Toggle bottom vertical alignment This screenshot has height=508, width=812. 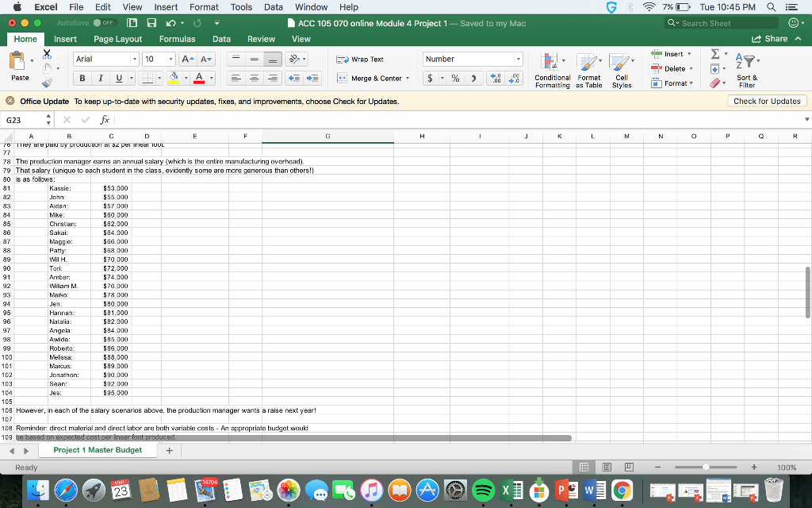tap(273, 59)
